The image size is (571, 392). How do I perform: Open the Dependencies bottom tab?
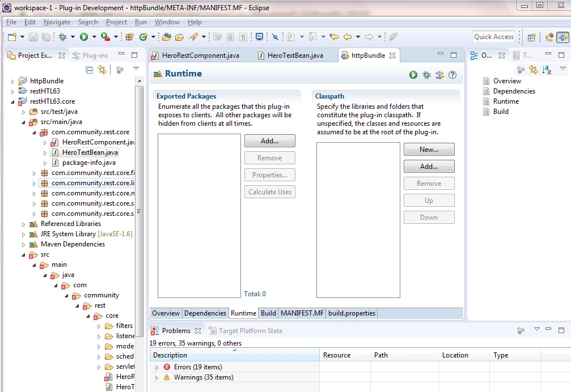tap(205, 313)
